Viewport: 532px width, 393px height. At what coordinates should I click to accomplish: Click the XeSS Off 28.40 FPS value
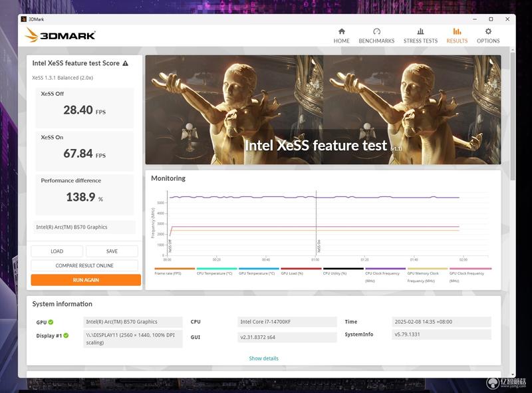[x=84, y=110]
